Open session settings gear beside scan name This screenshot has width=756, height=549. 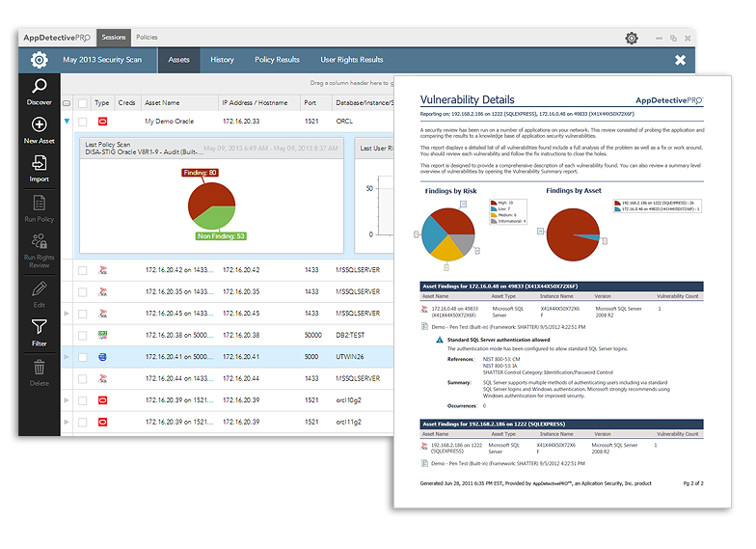(x=40, y=60)
